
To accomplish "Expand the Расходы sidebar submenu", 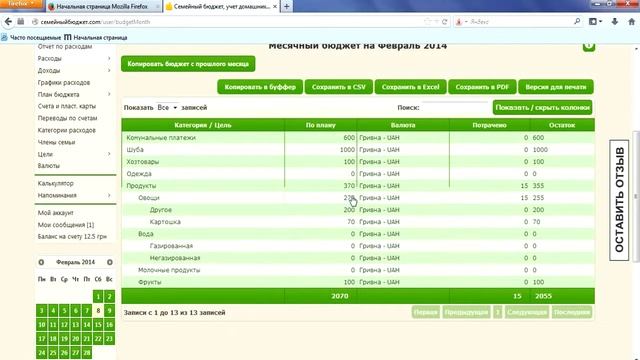I will tap(109, 58).
